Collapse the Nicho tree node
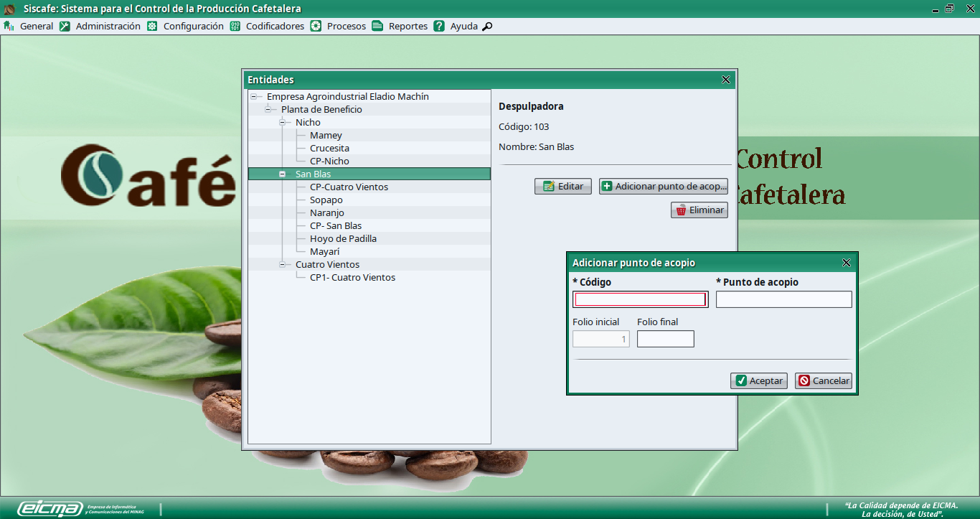The image size is (980, 519). tap(283, 123)
